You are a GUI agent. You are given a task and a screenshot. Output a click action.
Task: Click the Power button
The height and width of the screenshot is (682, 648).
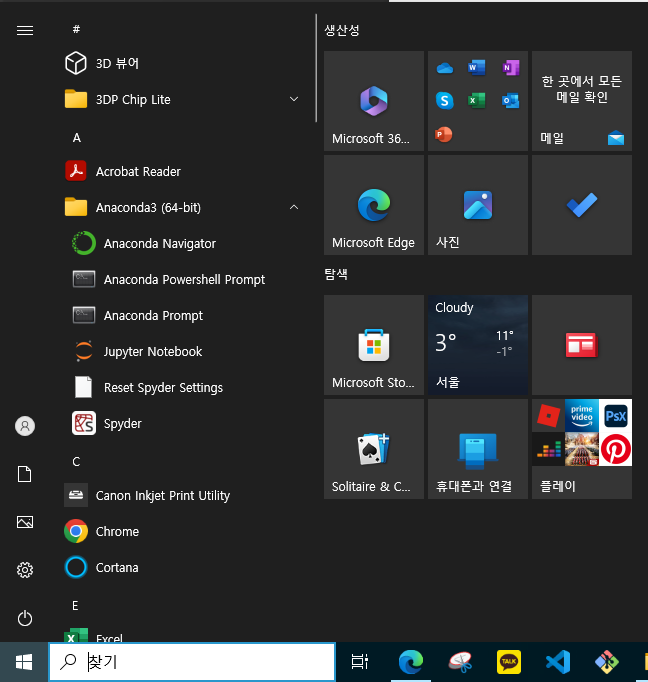[x=25, y=618]
